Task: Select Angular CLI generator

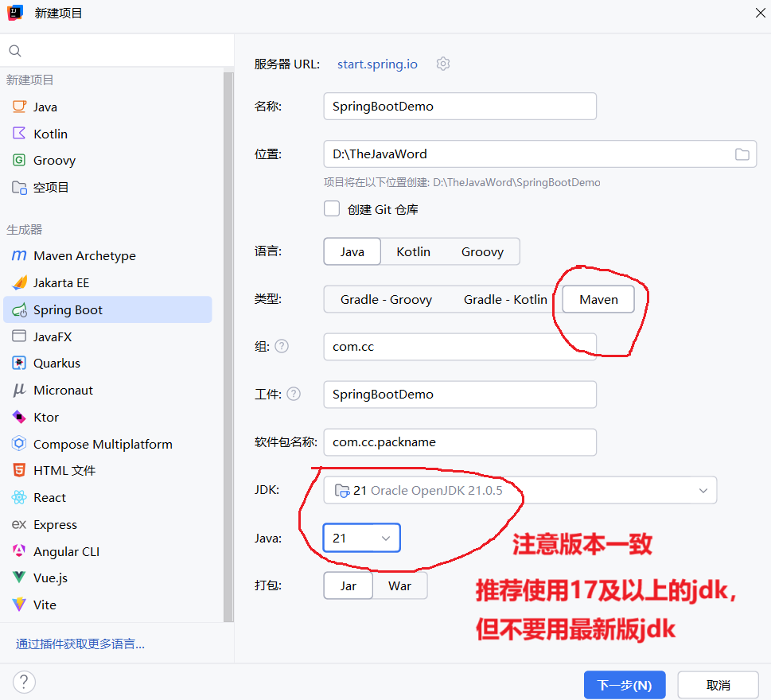Action: coord(107,551)
